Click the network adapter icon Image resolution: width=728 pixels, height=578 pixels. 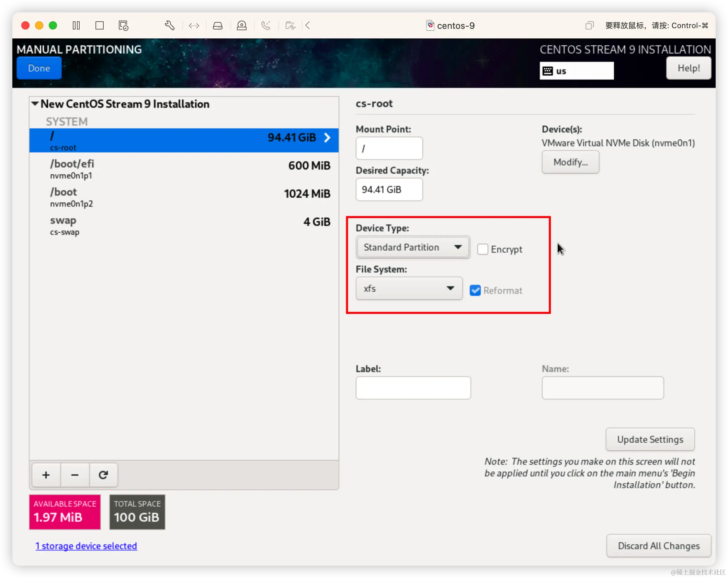194,25
